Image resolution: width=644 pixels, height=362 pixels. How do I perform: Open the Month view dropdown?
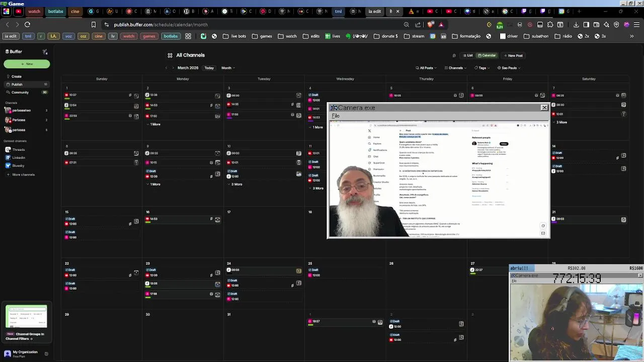(228, 68)
